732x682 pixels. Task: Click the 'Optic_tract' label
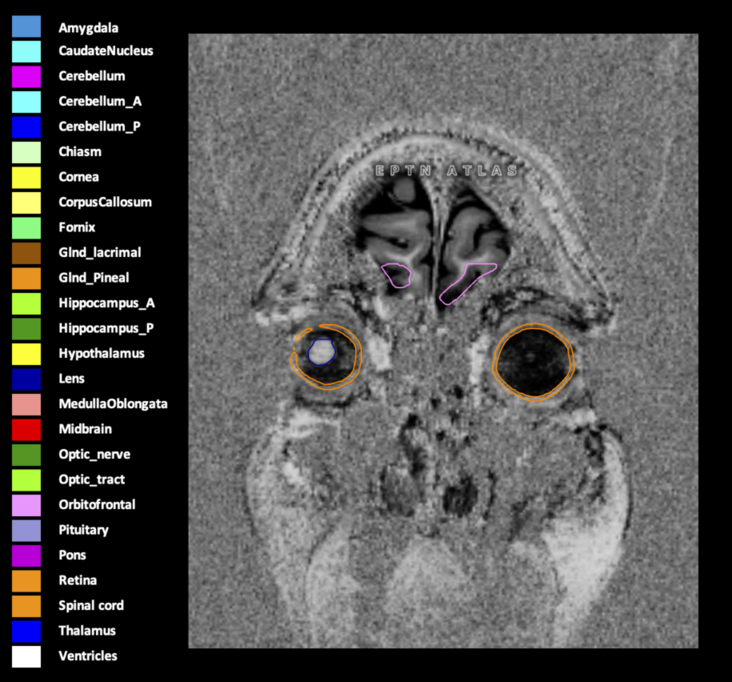coord(92,480)
